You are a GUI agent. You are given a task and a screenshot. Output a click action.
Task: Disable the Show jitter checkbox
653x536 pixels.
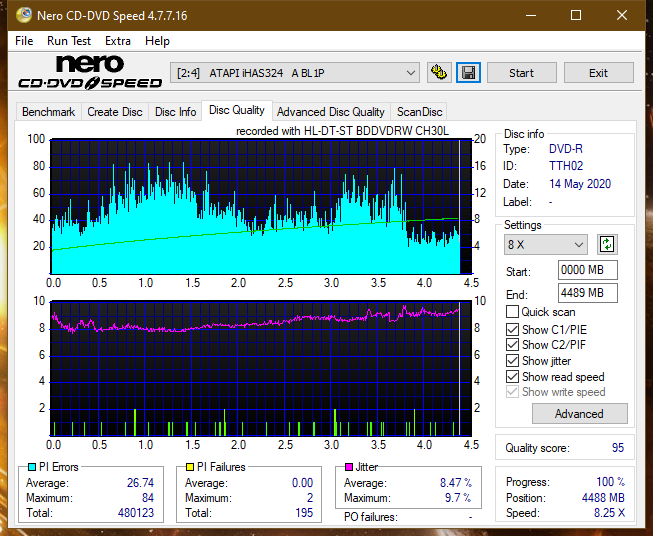512,361
